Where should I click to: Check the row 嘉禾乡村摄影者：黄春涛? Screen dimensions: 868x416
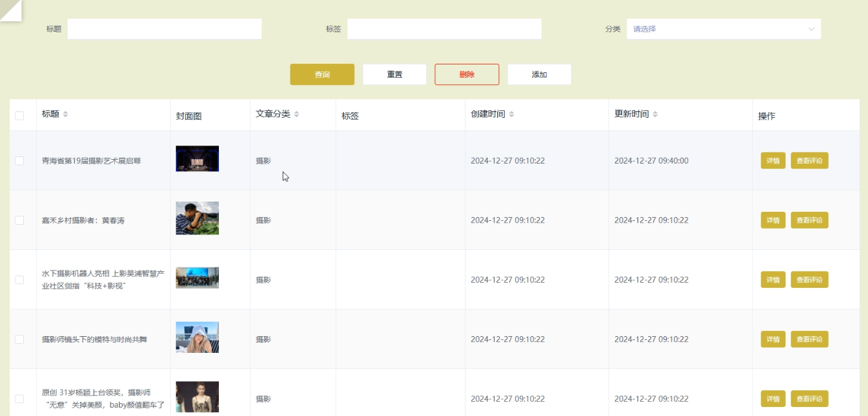click(19, 220)
